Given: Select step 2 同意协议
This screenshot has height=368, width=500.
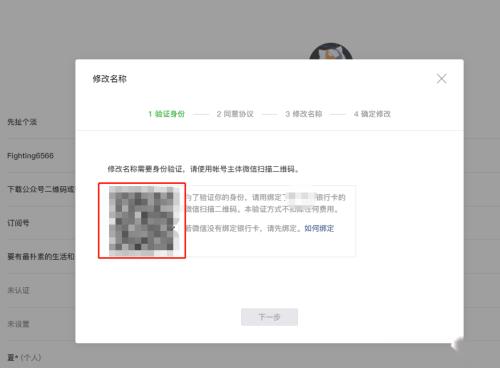Looking at the screenshot, I should (x=235, y=114).
